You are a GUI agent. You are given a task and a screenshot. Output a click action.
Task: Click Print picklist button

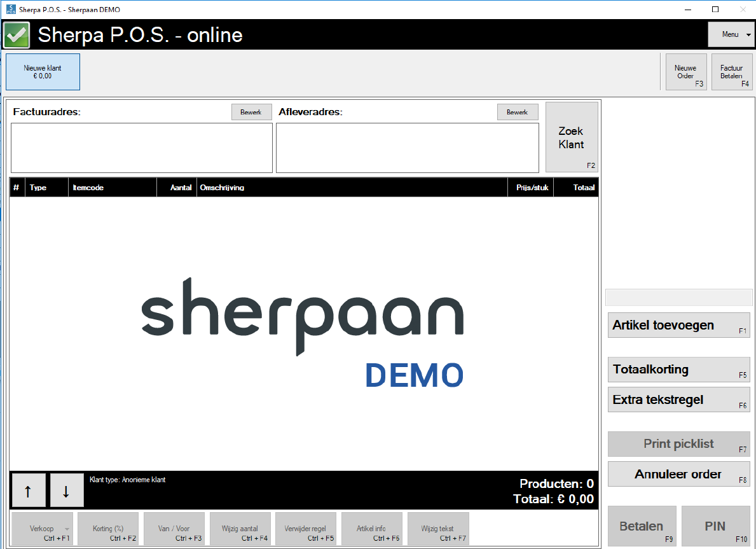[679, 444]
